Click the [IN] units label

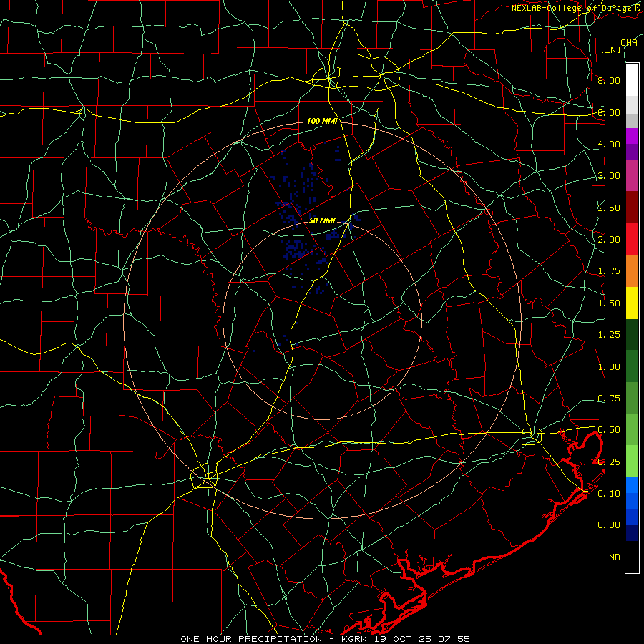[611, 49]
